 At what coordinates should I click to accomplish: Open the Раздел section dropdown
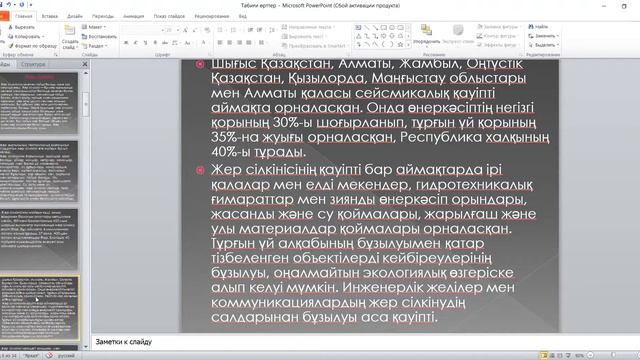94,46
